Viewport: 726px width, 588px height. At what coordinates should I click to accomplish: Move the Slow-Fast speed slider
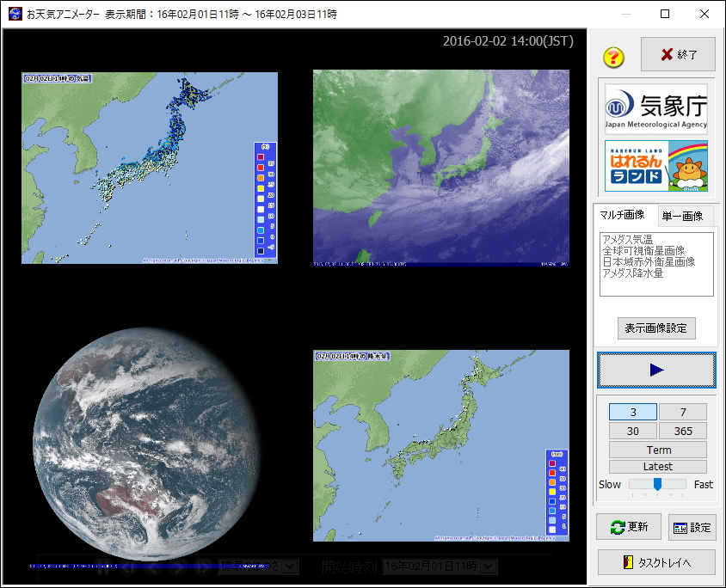coord(656,484)
